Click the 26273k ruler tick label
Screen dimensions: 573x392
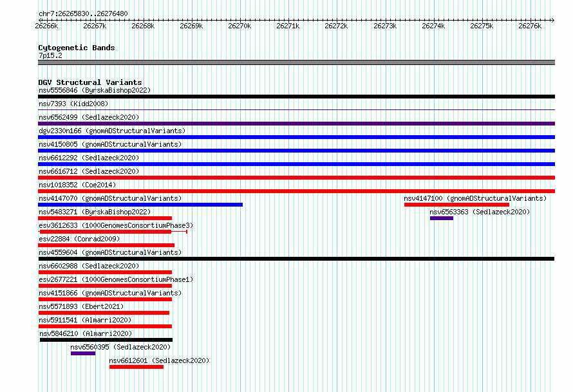[x=385, y=26]
